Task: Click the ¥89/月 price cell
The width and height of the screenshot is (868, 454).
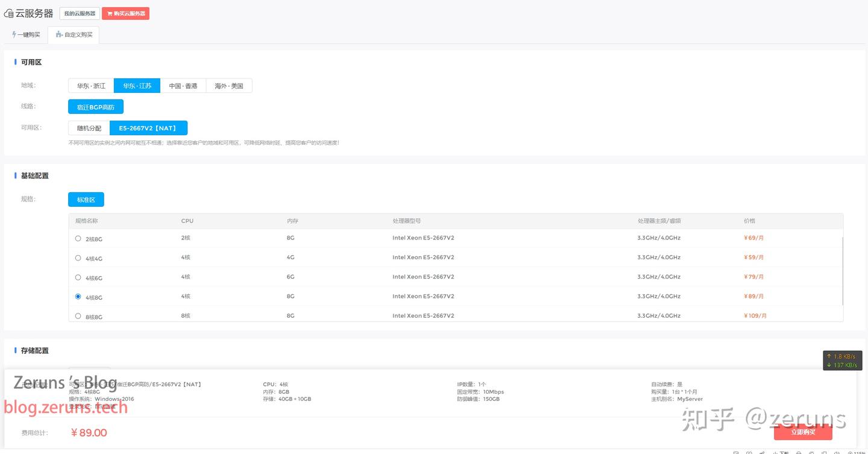Action: [754, 296]
